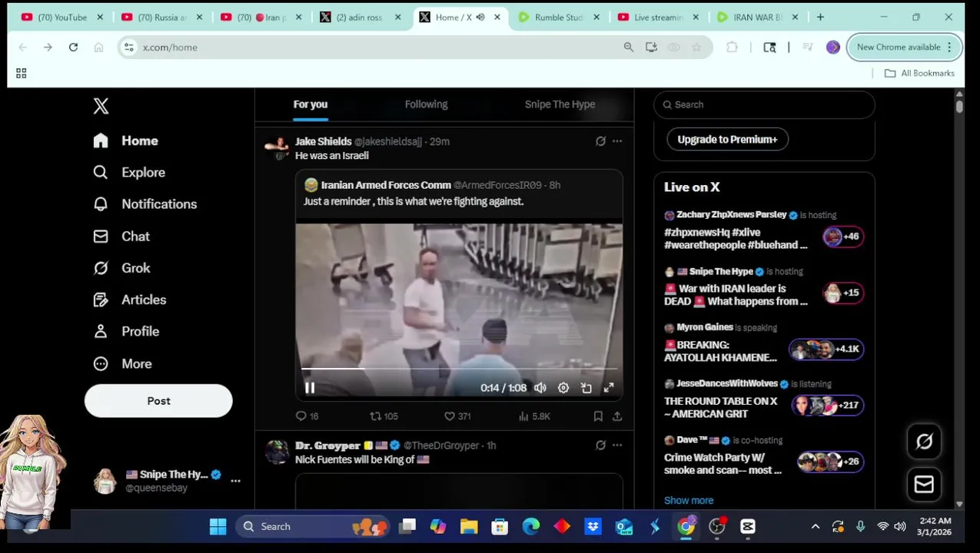Mute the video volume
The image size is (980, 553).
pos(540,388)
